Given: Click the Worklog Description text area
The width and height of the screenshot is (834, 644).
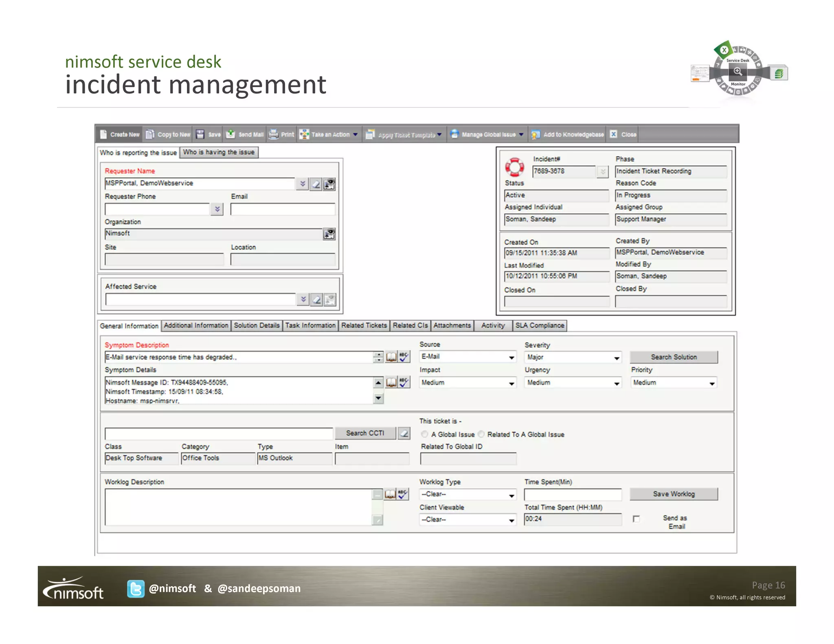Looking at the screenshot, I should coord(239,507).
